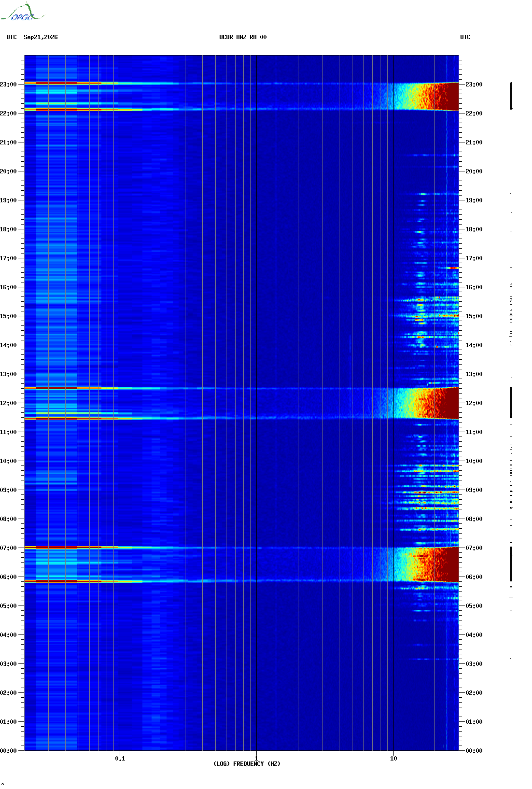Click the 1 Hz frequency axis label

click(x=256, y=759)
